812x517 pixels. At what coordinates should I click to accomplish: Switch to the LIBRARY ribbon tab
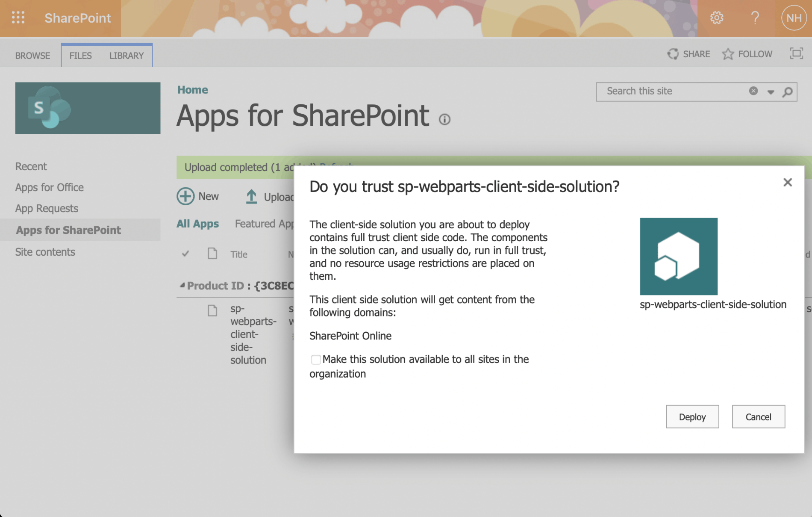pos(126,56)
